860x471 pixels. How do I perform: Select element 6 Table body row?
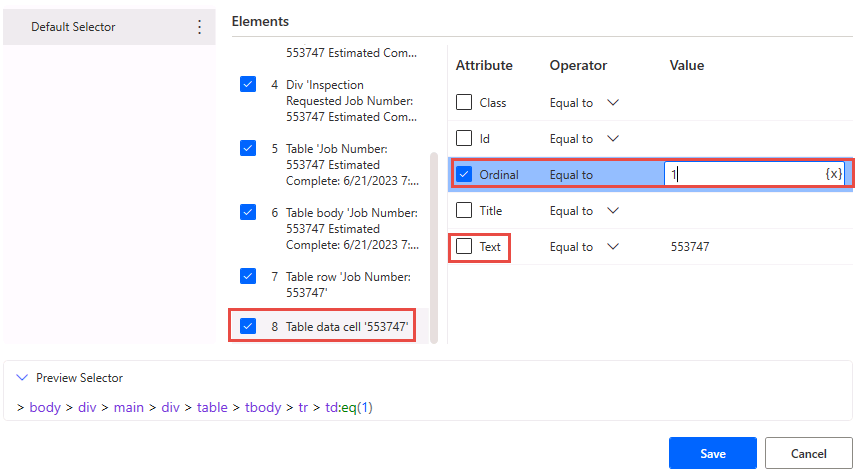(x=351, y=228)
